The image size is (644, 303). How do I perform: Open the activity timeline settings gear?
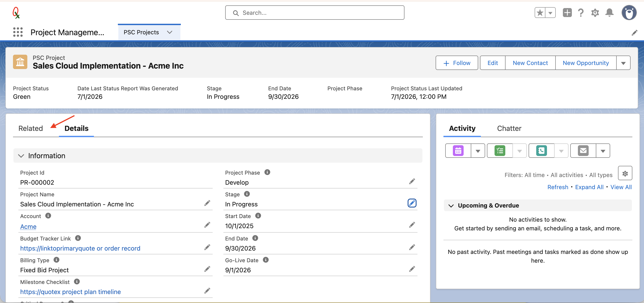[625, 173]
